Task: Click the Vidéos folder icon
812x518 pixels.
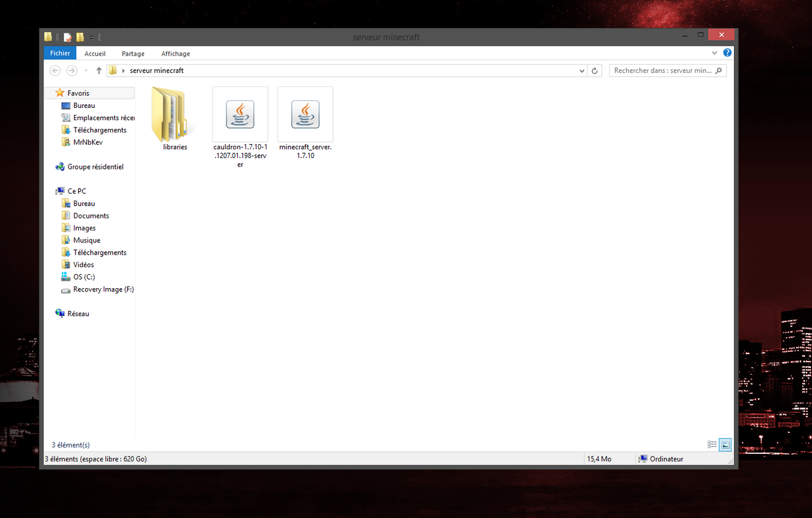Action: click(x=66, y=265)
